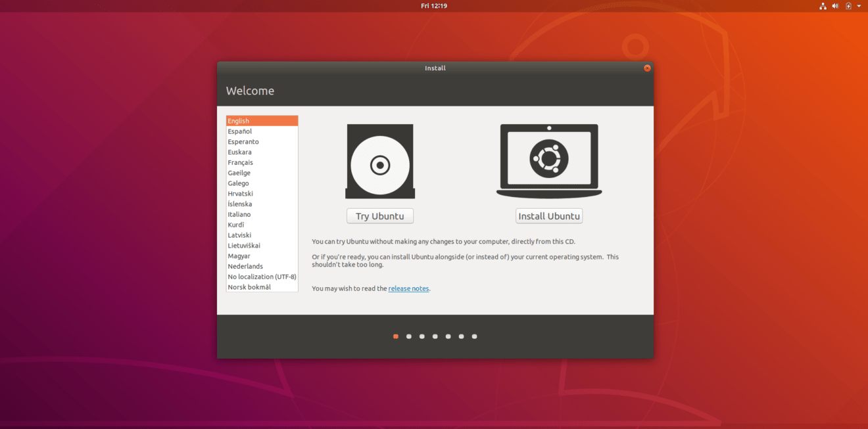Click the second carousel dot

pos(408,336)
